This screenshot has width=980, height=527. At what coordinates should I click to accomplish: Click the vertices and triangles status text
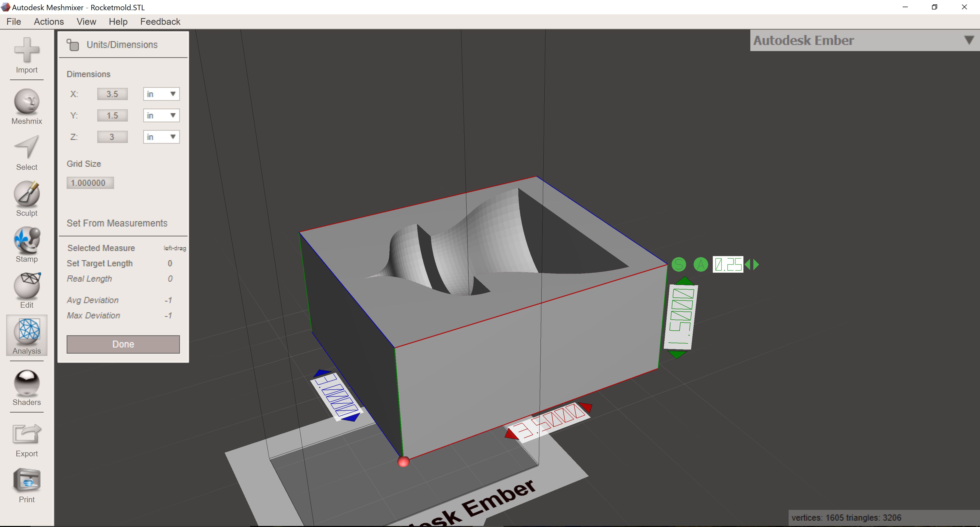click(847, 518)
